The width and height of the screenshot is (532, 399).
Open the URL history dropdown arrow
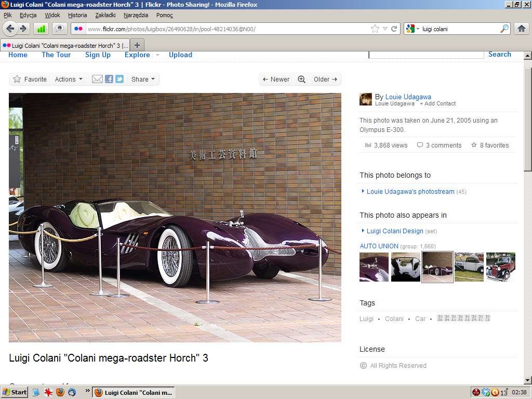(385, 29)
